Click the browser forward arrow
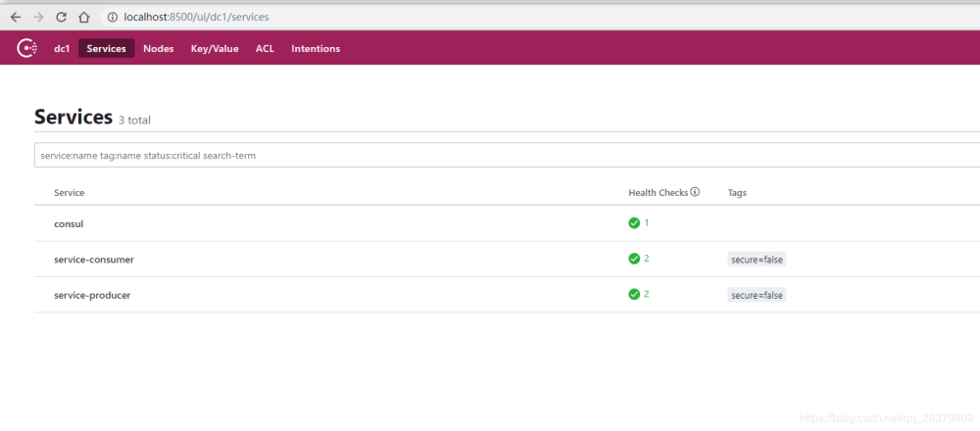The width and height of the screenshot is (980, 431). 38,18
